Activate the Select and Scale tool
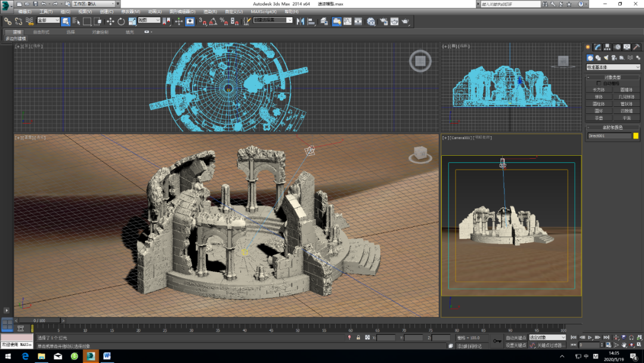This screenshot has width=644, height=363. [x=132, y=21]
